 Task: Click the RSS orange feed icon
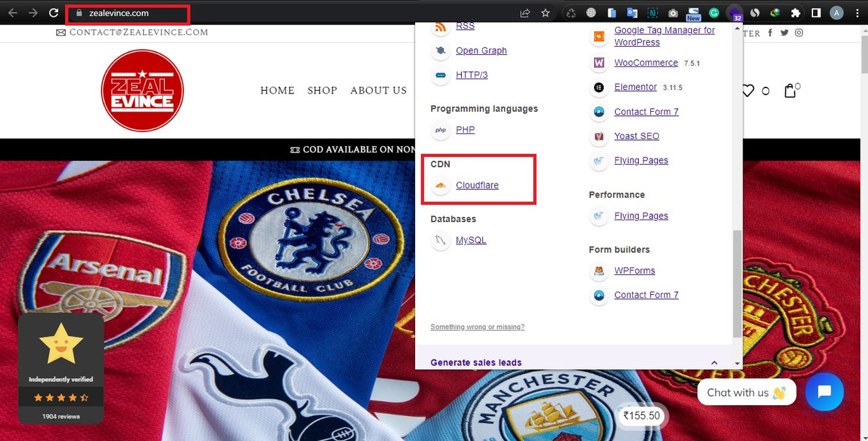pos(441,27)
